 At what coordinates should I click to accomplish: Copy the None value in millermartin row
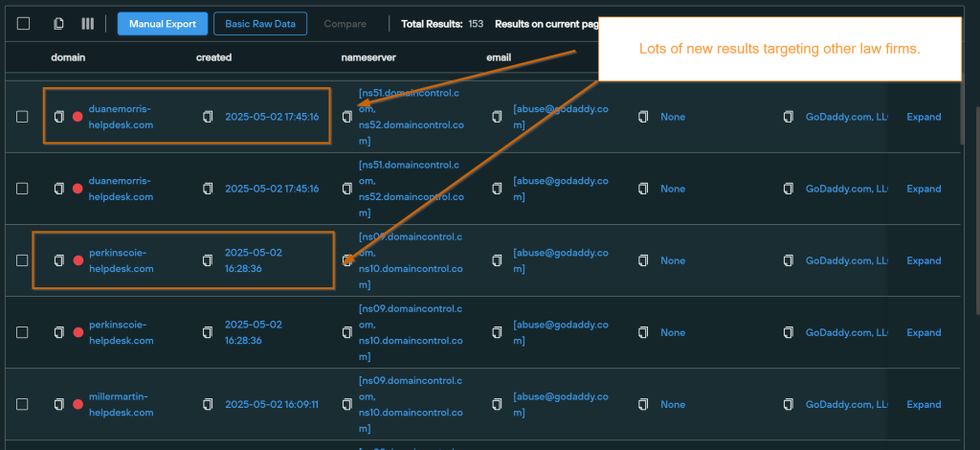pyautogui.click(x=643, y=404)
